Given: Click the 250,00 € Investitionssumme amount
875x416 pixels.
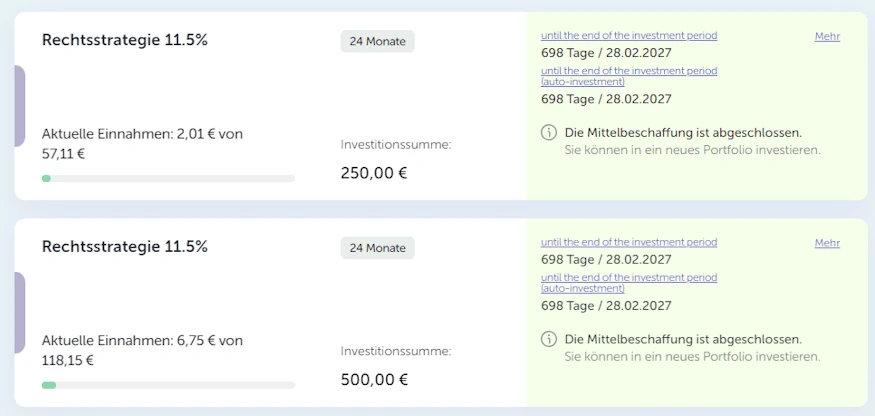Looking at the screenshot, I should pyautogui.click(x=374, y=172).
